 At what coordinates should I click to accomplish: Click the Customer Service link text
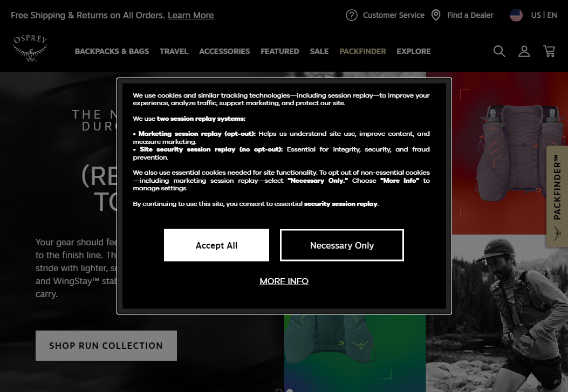[x=393, y=15]
